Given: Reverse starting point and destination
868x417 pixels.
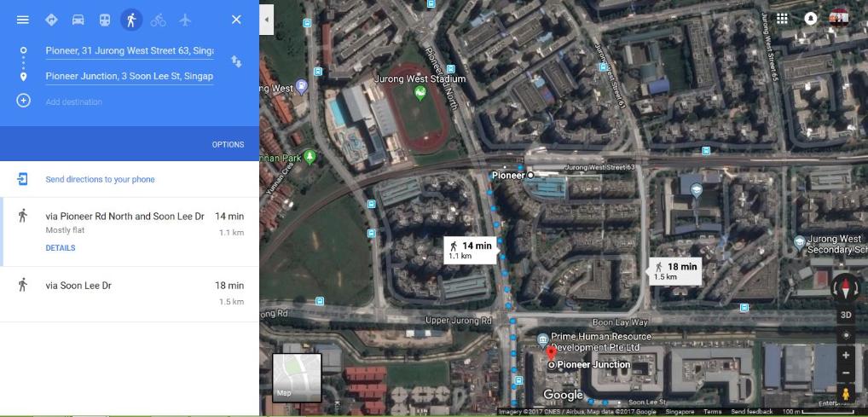Looking at the screenshot, I should tap(236, 61).
